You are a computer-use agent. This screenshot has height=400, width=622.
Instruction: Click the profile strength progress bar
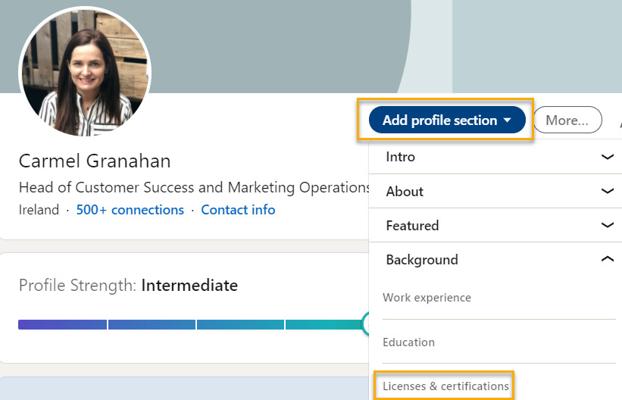(190, 325)
